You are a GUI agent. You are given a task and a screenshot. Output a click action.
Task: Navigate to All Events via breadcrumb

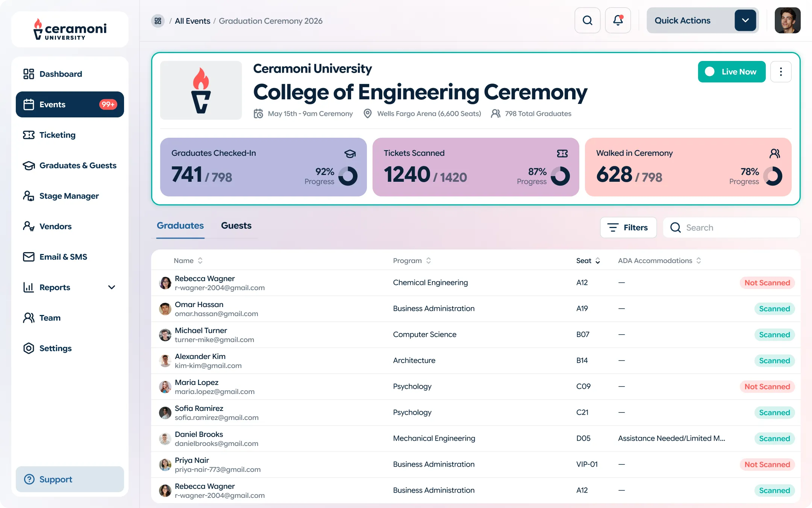pos(192,21)
